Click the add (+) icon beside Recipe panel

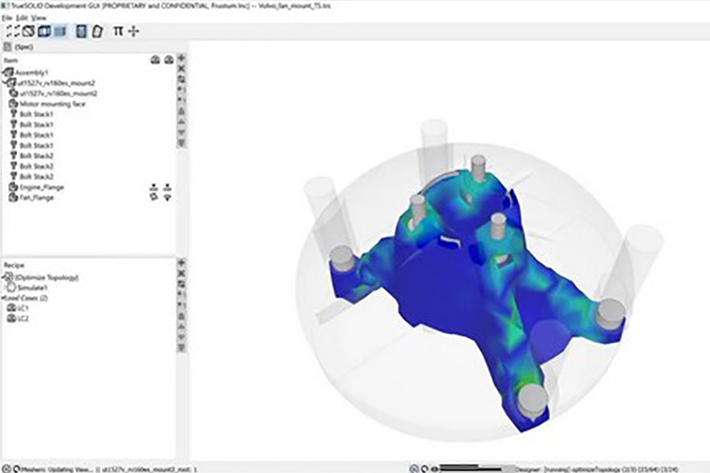[181, 264]
